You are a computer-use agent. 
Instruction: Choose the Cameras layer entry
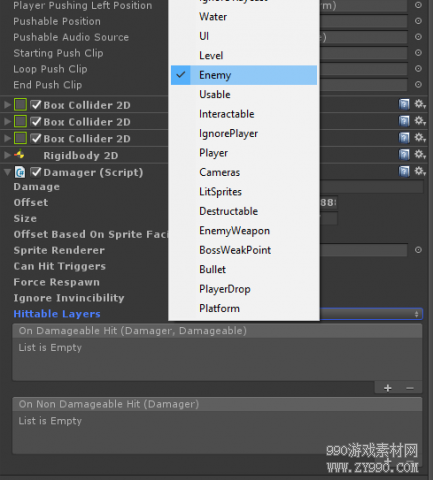(244, 172)
